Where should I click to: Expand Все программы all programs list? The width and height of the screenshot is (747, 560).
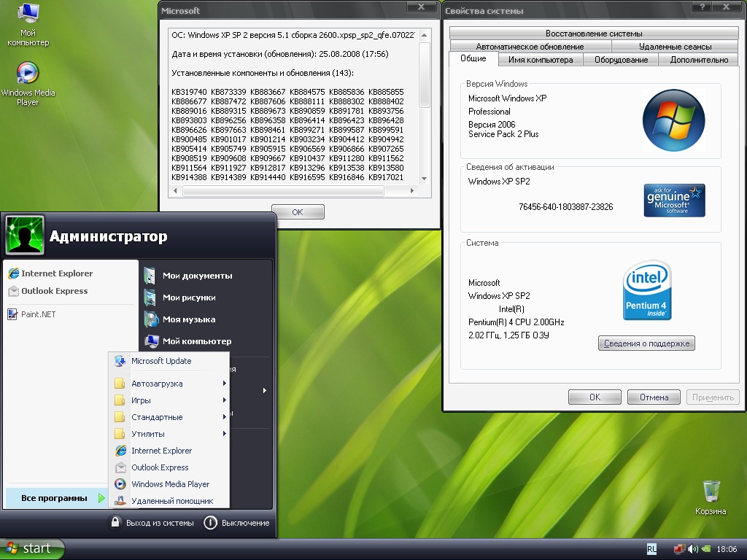point(55,498)
